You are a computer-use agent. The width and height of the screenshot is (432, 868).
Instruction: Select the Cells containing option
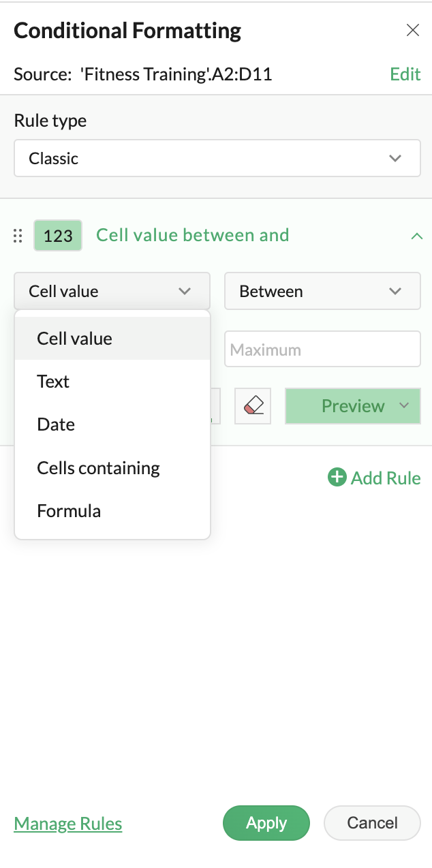pyautogui.click(x=99, y=468)
